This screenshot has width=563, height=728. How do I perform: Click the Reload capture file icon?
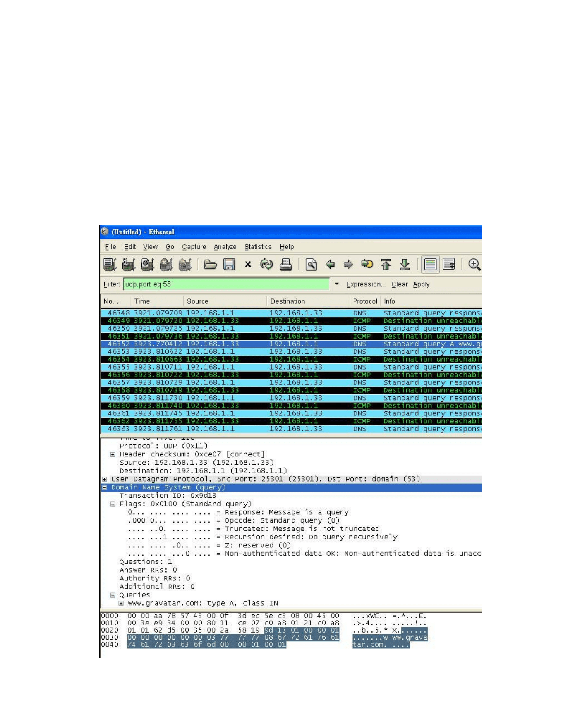pos(266,265)
